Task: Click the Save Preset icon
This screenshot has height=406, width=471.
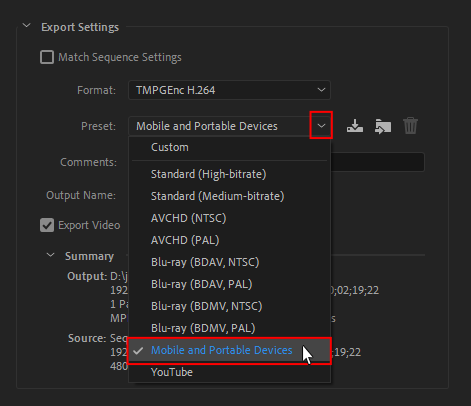Action: [x=355, y=126]
